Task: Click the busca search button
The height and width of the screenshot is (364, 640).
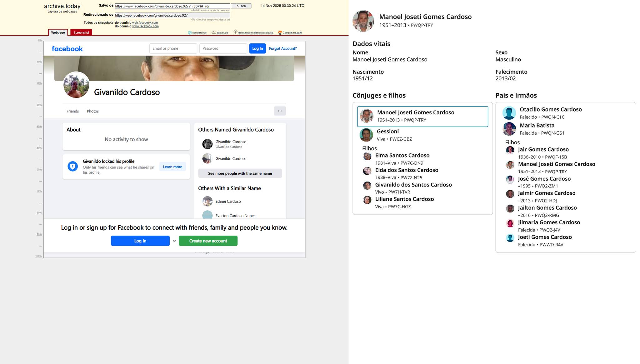Action: coord(241,6)
